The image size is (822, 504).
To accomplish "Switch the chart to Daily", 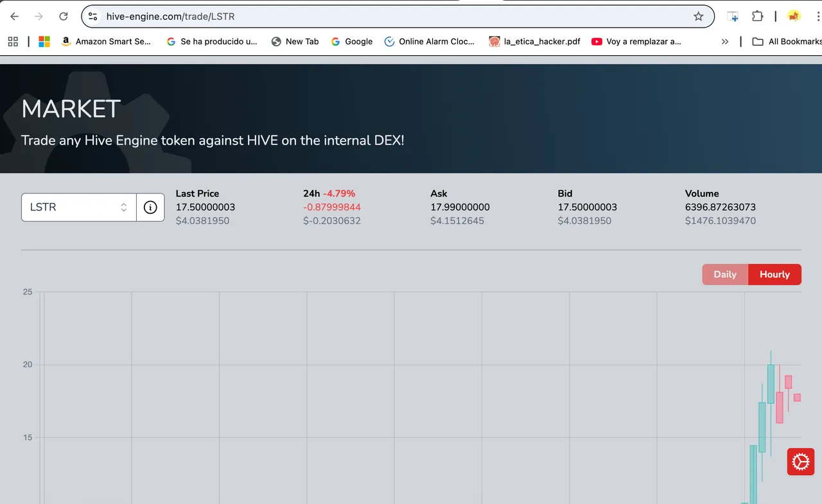I will click(x=725, y=274).
